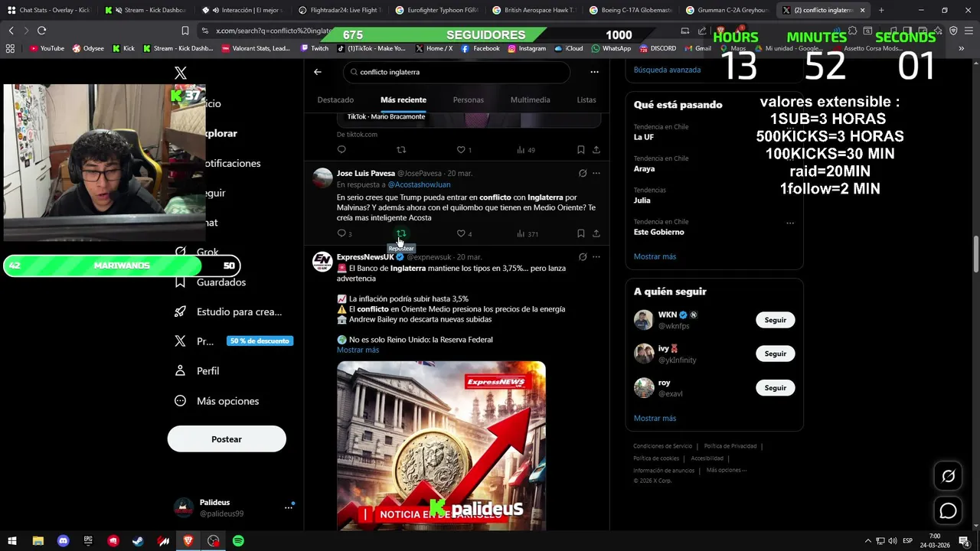Switch to Eurofighter Typhoon browser tab
Screen dimensions: 980x551
pyautogui.click(x=438, y=10)
